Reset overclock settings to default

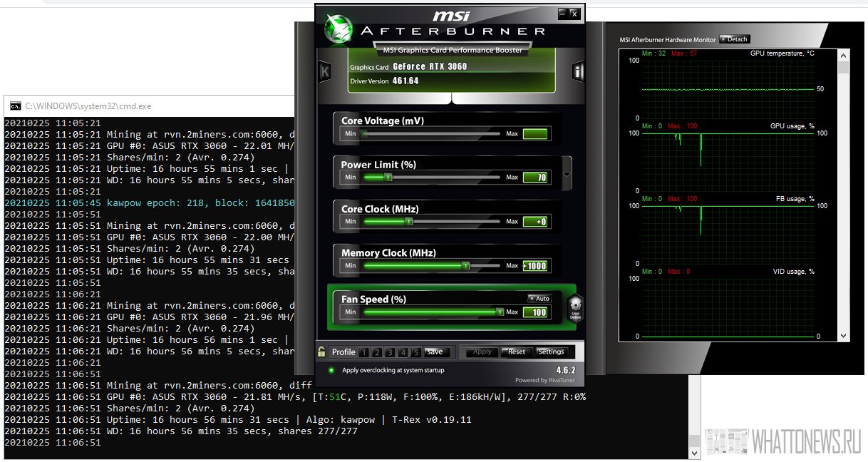click(x=516, y=351)
